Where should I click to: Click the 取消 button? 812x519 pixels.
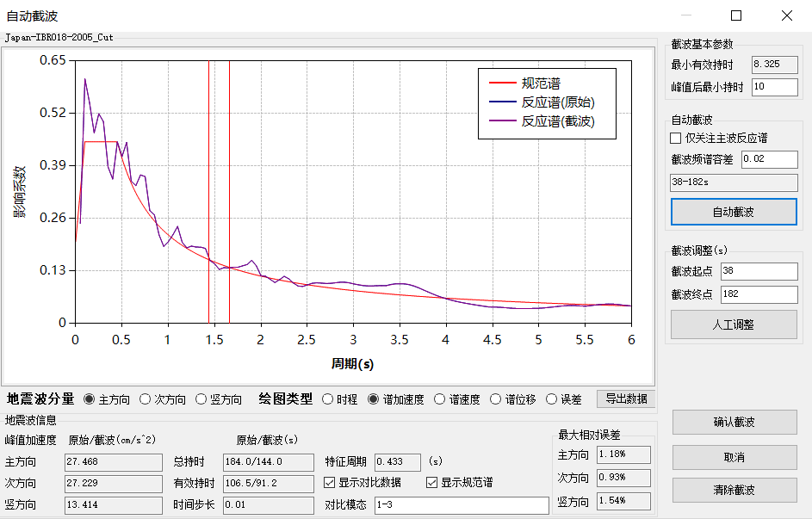pyautogui.click(x=734, y=456)
